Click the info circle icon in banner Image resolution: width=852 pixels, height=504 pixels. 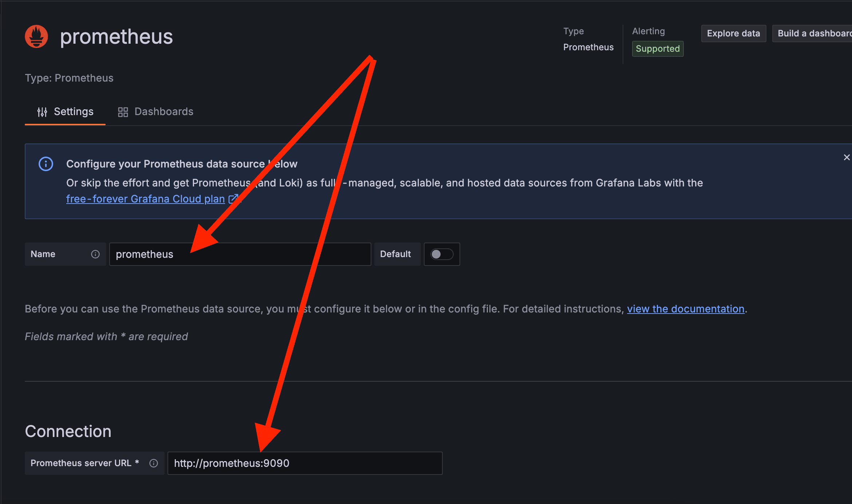click(46, 164)
